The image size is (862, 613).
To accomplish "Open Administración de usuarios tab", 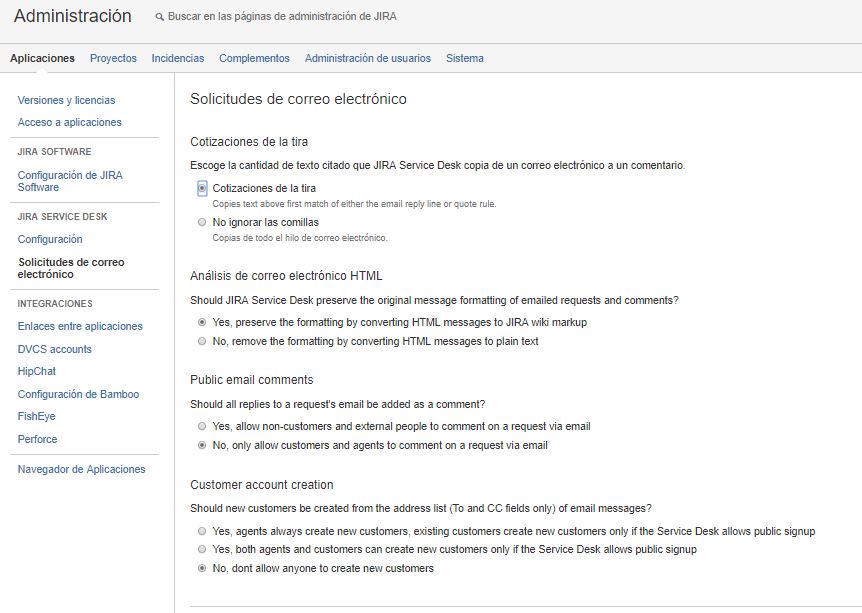I will [368, 58].
